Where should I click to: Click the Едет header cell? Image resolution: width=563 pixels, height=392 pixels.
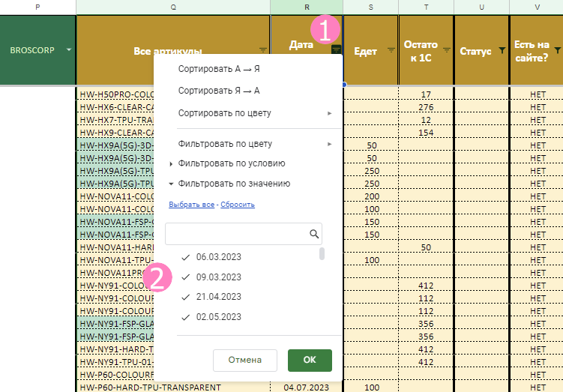370,50
